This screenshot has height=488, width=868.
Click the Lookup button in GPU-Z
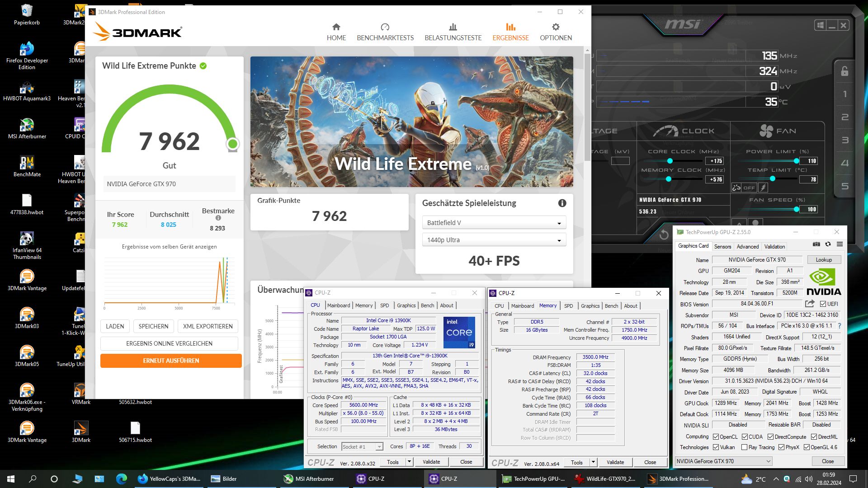823,260
